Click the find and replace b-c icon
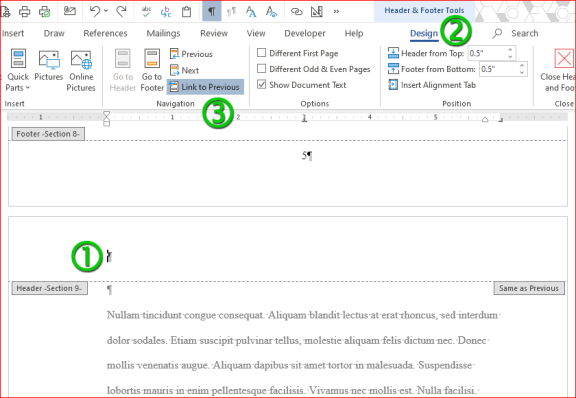The image size is (576, 398). [166, 11]
